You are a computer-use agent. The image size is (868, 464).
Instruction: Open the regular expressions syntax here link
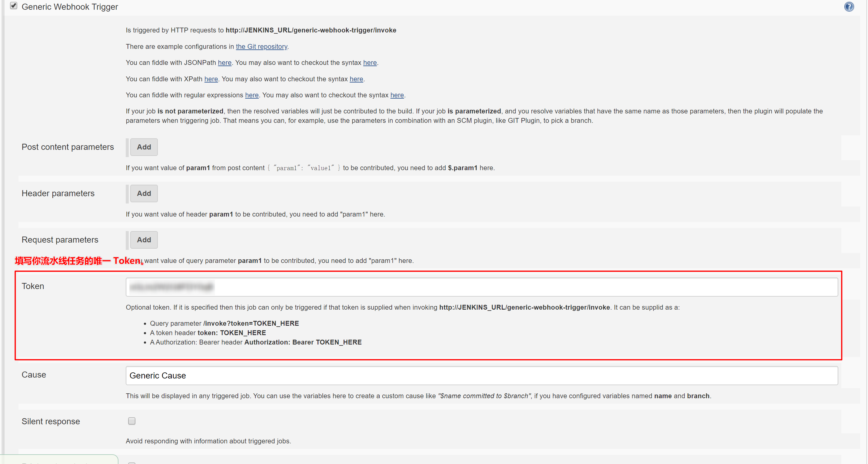(x=397, y=95)
